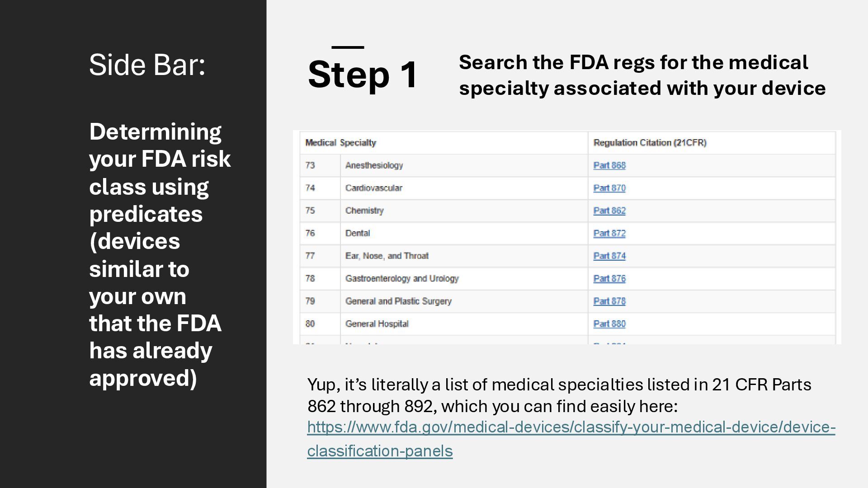Click the Anesthesiology specialty cell
868x488 pixels.
pos(374,165)
